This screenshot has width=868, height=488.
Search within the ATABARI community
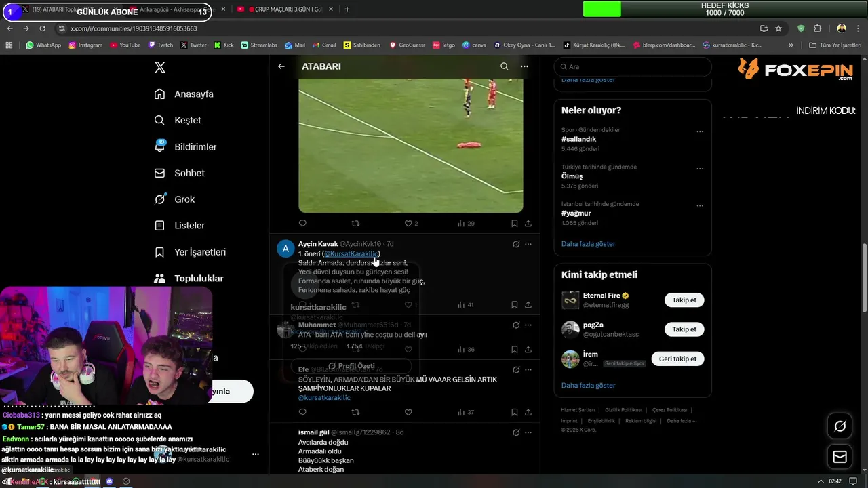click(x=504, y=66)
